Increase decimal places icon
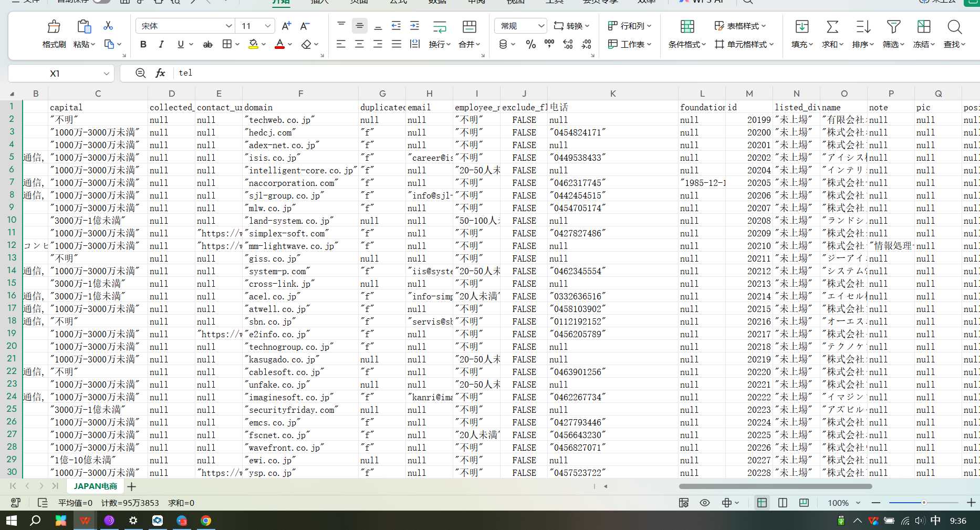 coord(568,44)
